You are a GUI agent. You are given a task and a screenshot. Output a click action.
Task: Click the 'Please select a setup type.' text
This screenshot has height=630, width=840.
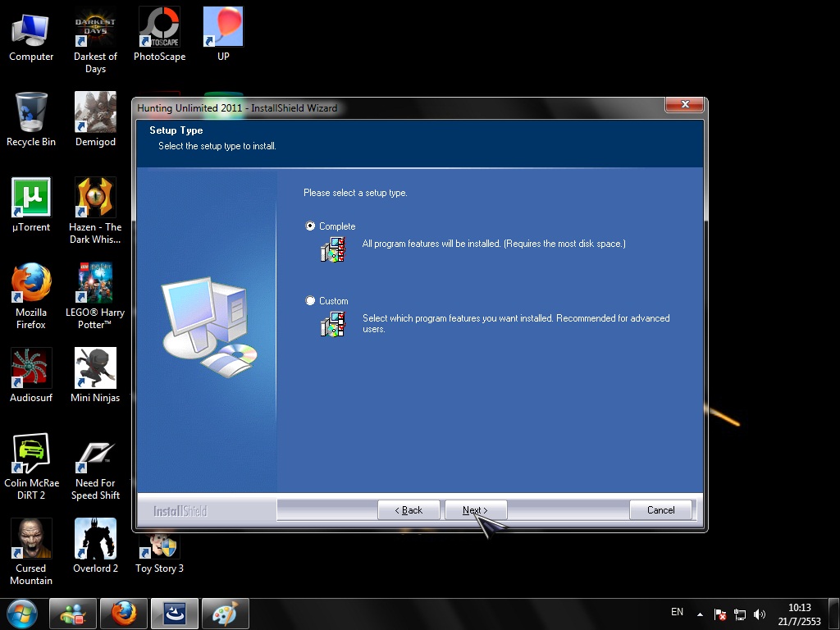355,193
